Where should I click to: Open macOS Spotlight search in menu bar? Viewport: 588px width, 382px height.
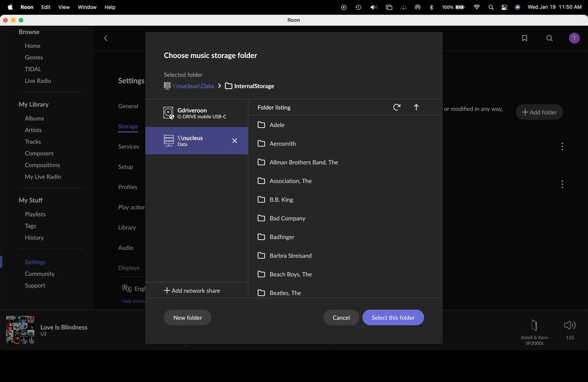coord(491,7)
